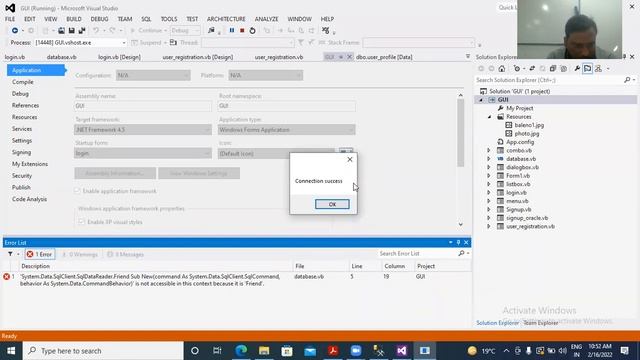Sort the Error List by the File column
This screenshot has height=360, width=640.
tap(300, 266)
